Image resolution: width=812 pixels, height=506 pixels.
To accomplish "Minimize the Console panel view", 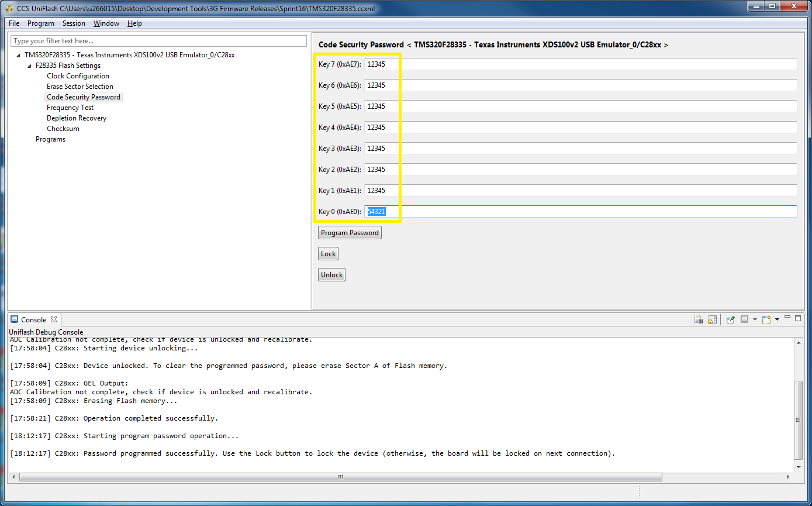I will tap(787, 318).
